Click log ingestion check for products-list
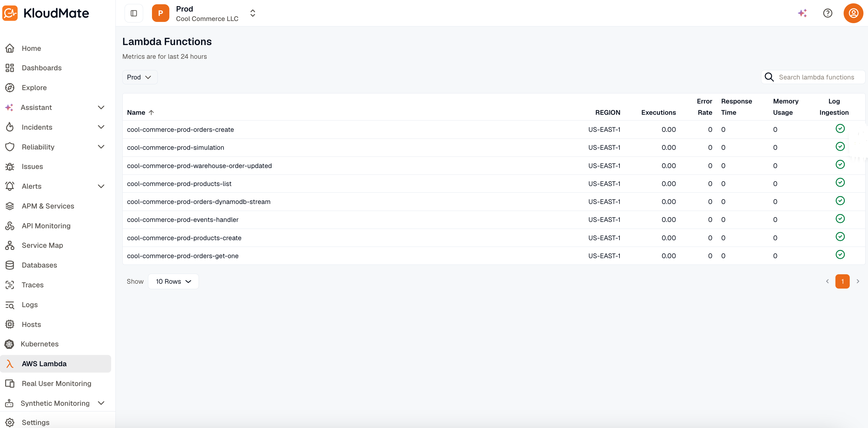The height and width of the screenshot is (428, 868). click(840, 183)
